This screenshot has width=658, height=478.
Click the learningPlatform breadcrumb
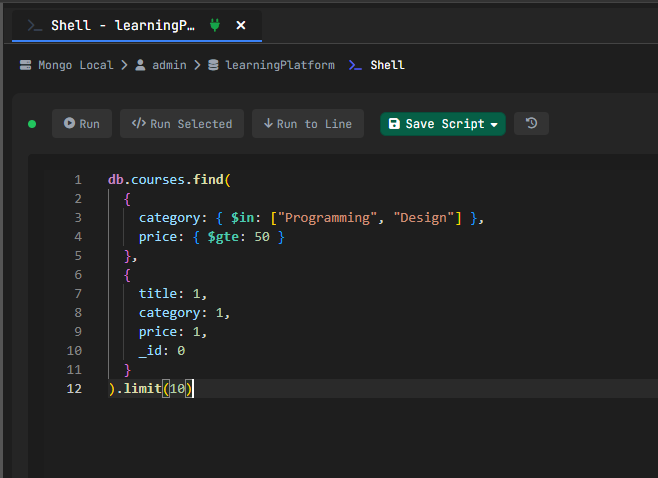tap(280, 65)
